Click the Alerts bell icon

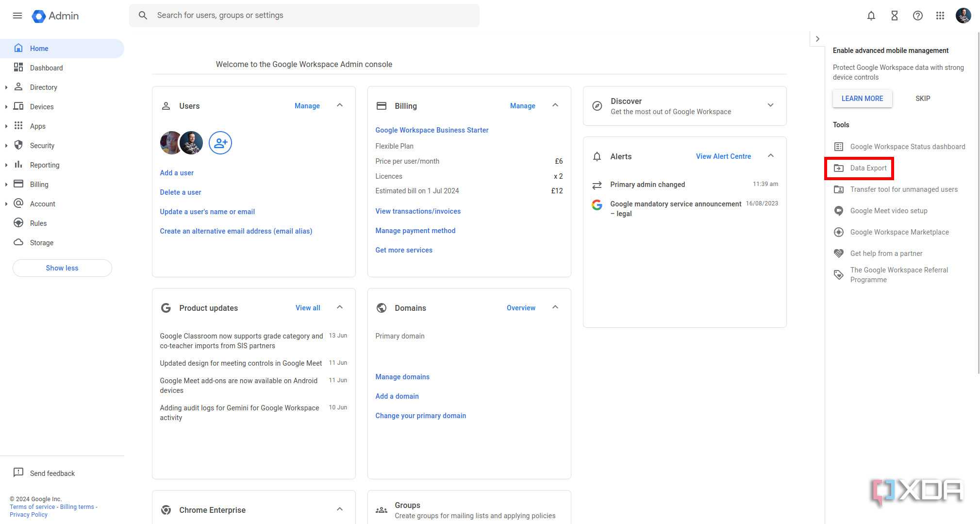pos(597,156)
